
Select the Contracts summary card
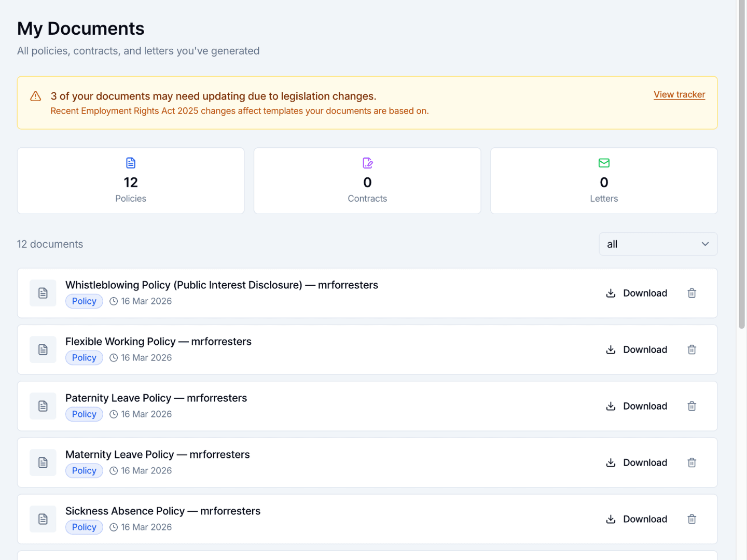point(367,180)
